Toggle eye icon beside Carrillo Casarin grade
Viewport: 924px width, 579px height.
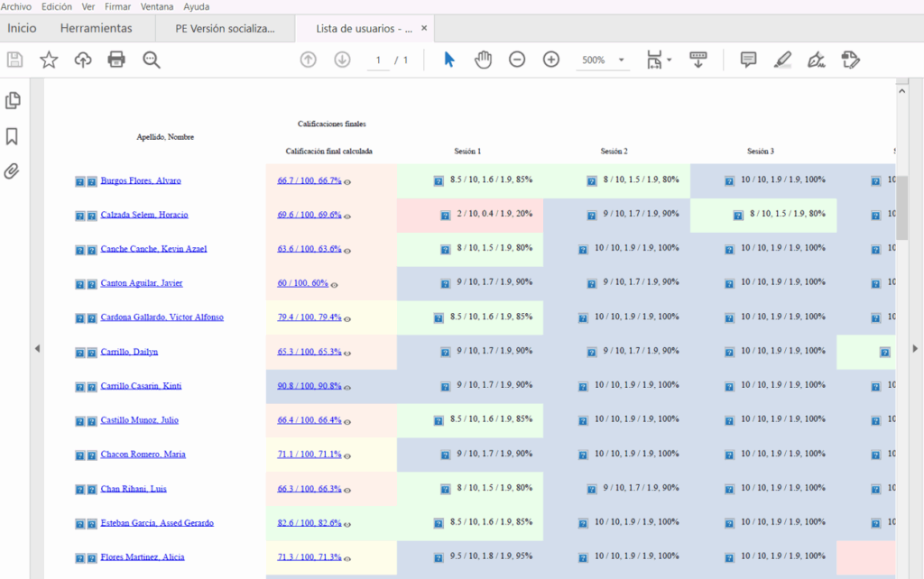[347, 387]
